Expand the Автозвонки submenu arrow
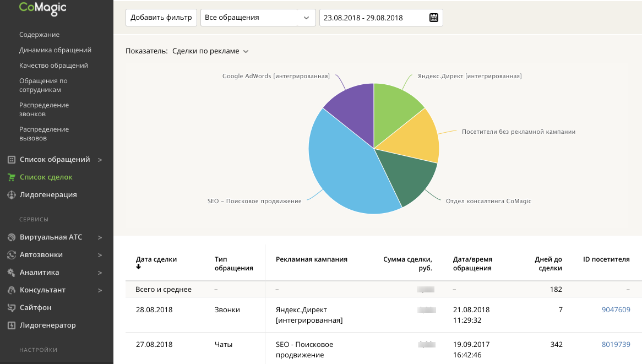This screenshot has height=364, width=642. coord(100,255)
